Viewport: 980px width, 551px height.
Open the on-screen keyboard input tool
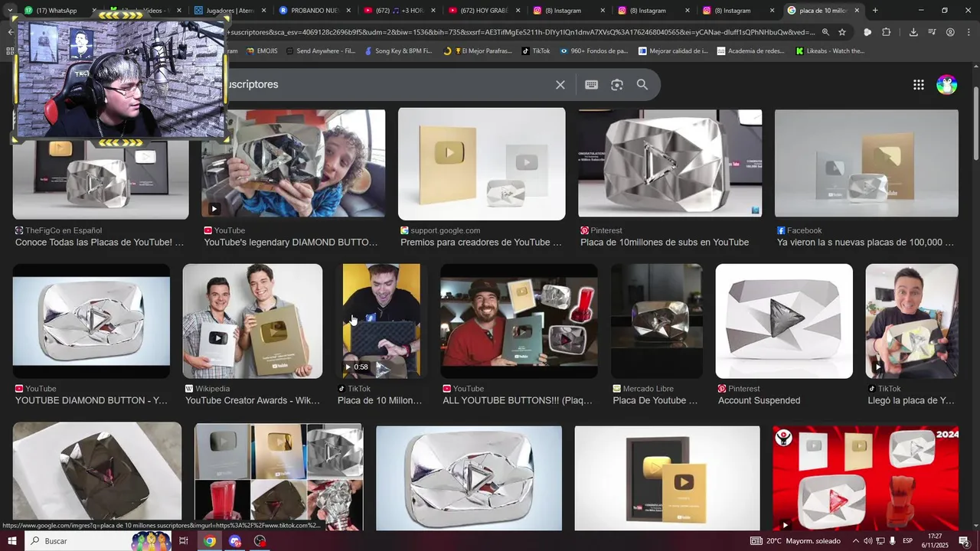[x=591, y=85]
